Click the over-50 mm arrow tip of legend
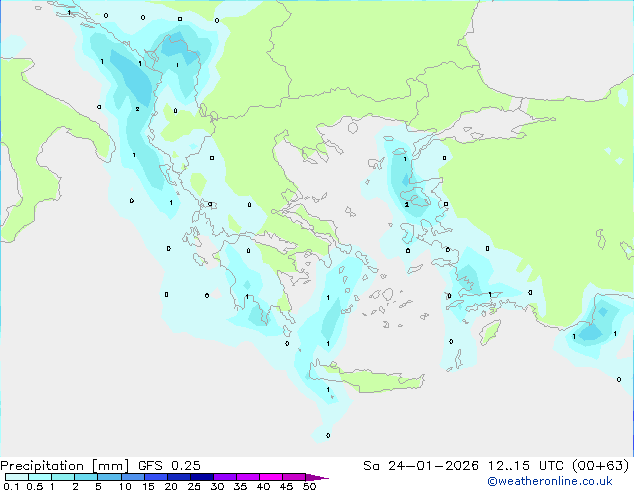 click(317, 477)
